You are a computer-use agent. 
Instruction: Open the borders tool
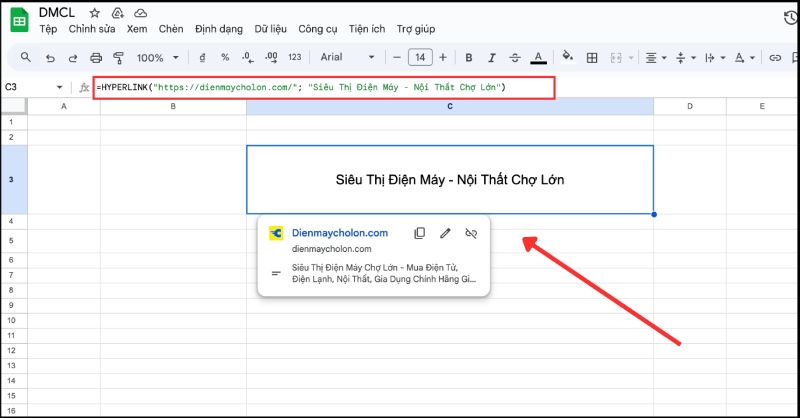click(592, 58)
